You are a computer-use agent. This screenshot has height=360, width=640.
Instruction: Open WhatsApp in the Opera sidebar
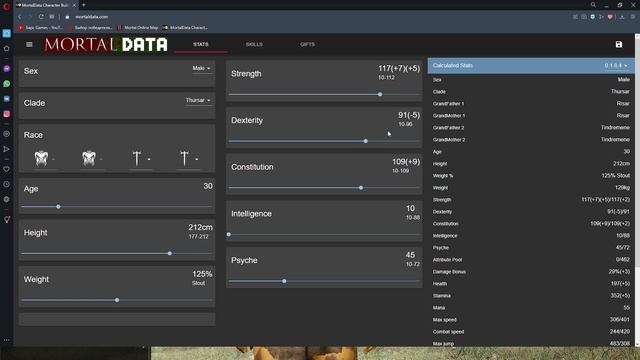click(7, 84)
